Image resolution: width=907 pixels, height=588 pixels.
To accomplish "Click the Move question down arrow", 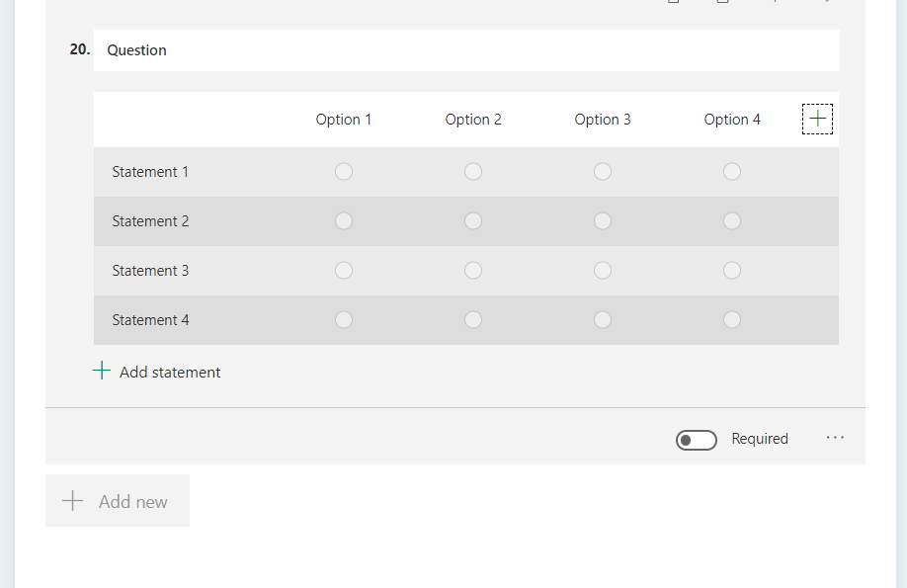I will coord(827,3).
